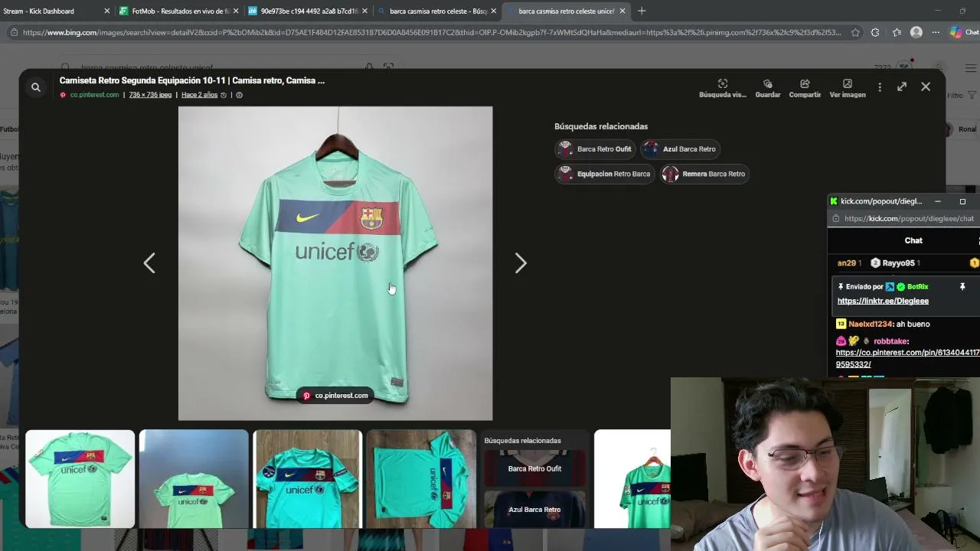Select the 'Remera Barca Retro' related search chip
Viewport: 980px width, 551px height.
704,174
